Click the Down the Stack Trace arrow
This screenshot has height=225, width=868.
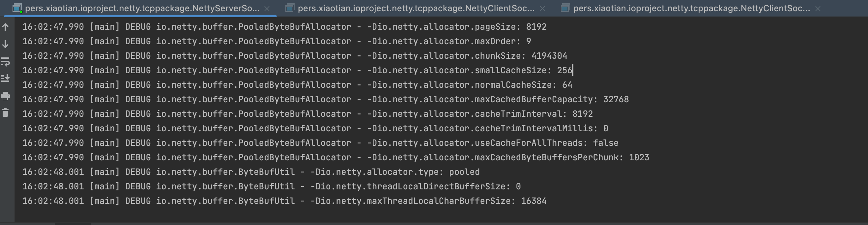click(x=5, y=44)
